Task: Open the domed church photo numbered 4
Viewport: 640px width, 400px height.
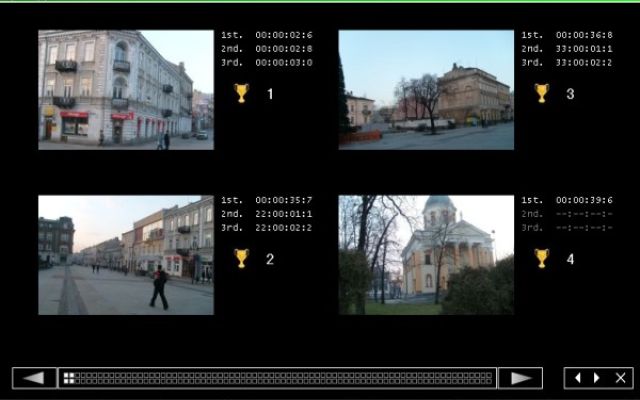Action: coord(426,255)
